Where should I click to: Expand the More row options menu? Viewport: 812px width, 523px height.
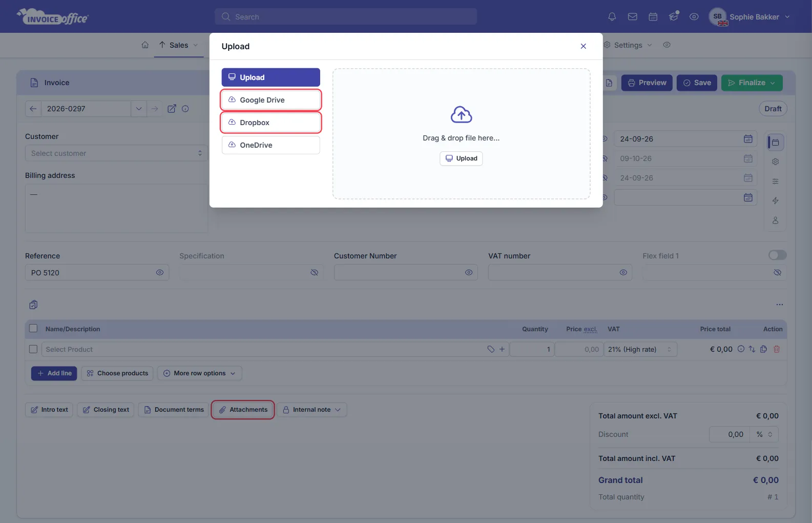pyautogui.click(x=200, y=373)
